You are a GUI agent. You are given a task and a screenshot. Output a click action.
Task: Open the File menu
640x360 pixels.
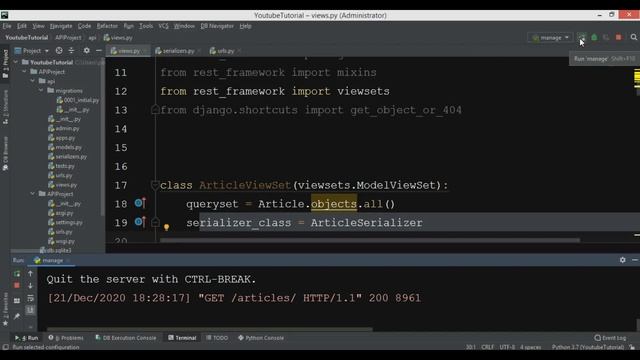point(7,26)
